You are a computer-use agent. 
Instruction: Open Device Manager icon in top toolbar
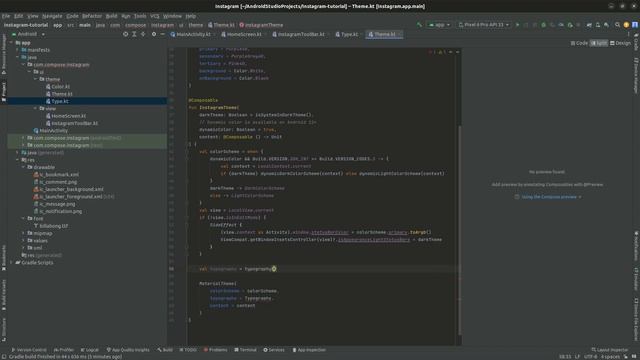pyautogui.click(x=598, y=25)
